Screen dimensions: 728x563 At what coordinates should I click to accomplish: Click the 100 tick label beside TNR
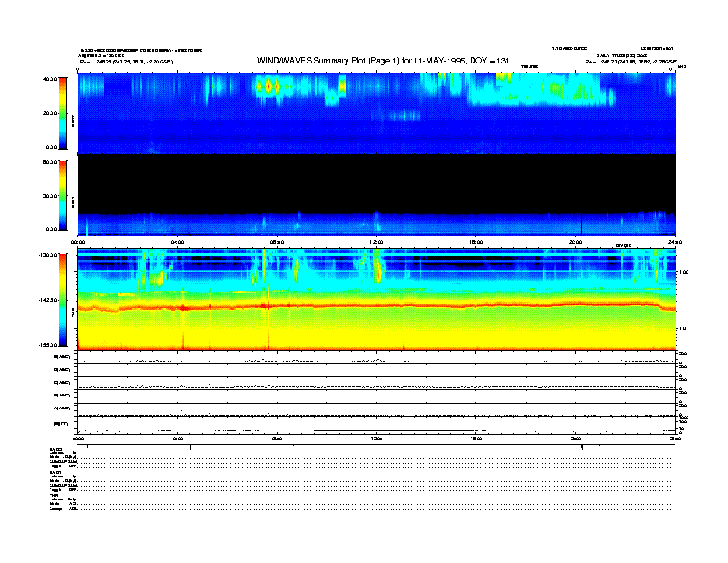pyautogui.click(x=684, y=272)
